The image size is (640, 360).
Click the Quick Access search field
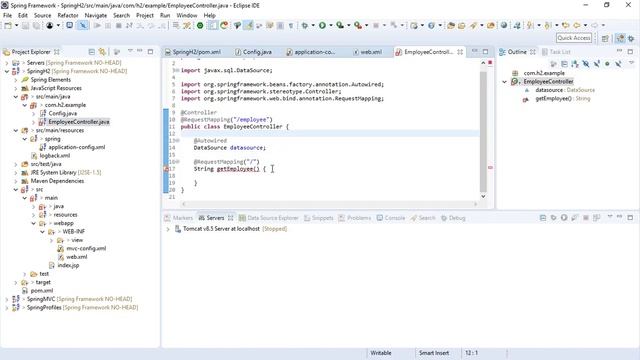click(x=574, y=38)
